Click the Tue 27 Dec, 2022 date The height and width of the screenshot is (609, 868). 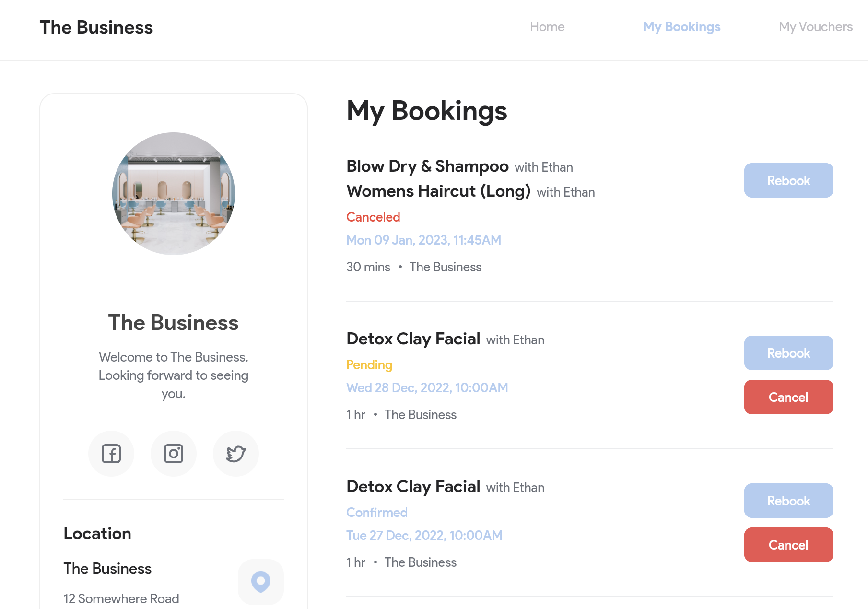pos(424,535)
